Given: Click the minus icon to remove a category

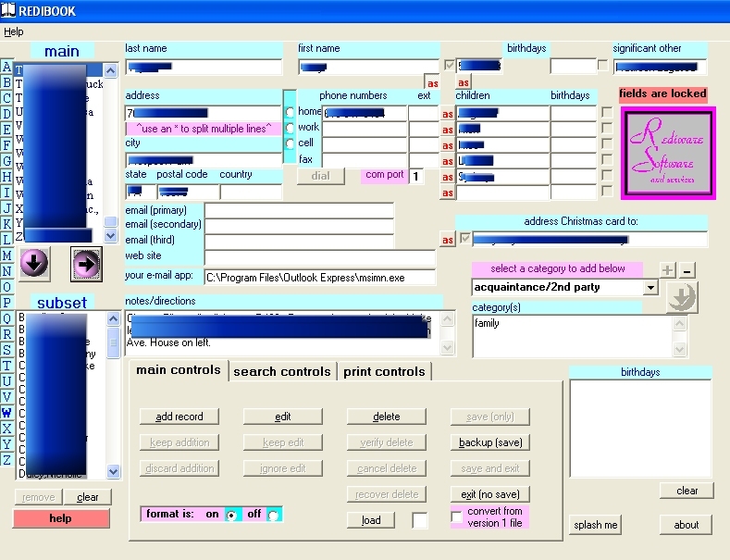Looking at the screenshot, I should click(x=687, y=270).
